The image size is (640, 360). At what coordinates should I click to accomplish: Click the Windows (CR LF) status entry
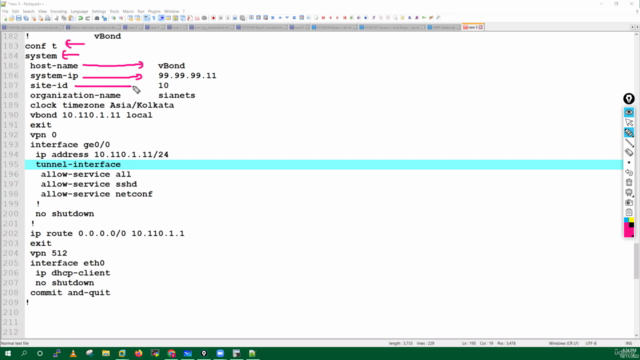pyautogui.click(x=564, y=344)
